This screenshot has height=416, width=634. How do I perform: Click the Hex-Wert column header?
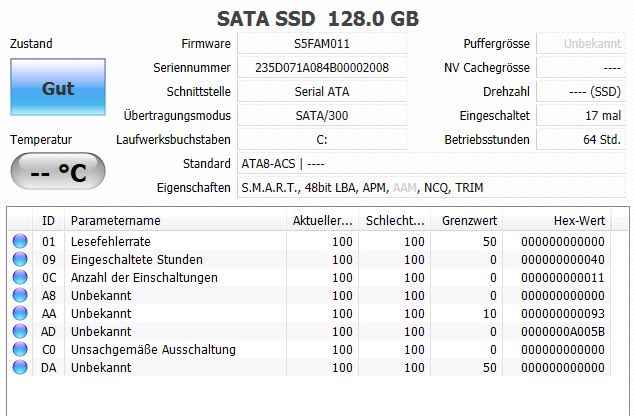pyautogui.click(x=578, y=221)
